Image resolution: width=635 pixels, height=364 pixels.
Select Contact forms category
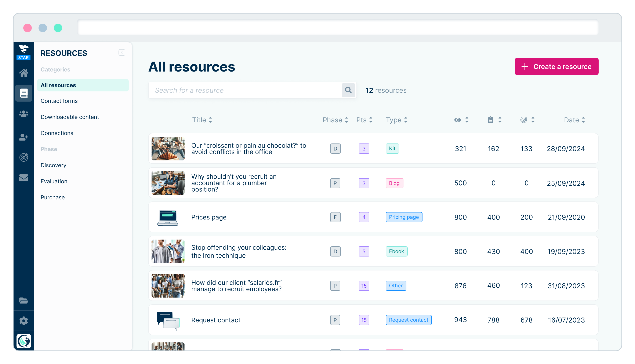click(59, 101)
